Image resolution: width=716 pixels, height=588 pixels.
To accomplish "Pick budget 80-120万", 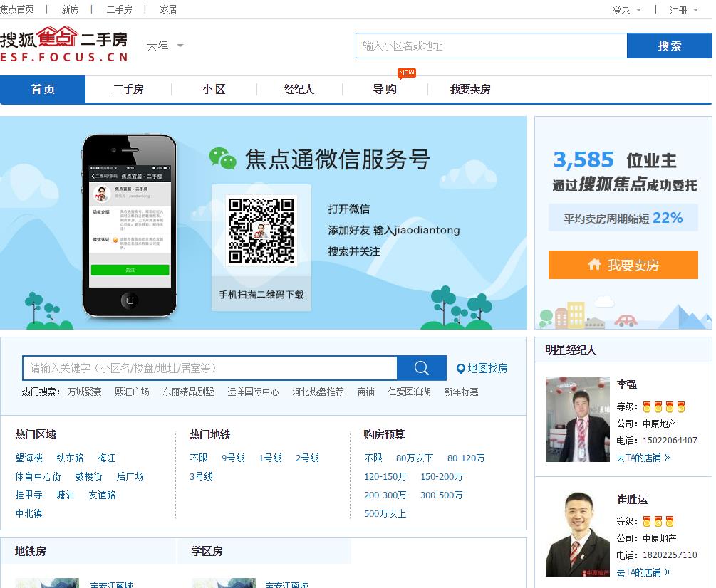I will [466, 458].
